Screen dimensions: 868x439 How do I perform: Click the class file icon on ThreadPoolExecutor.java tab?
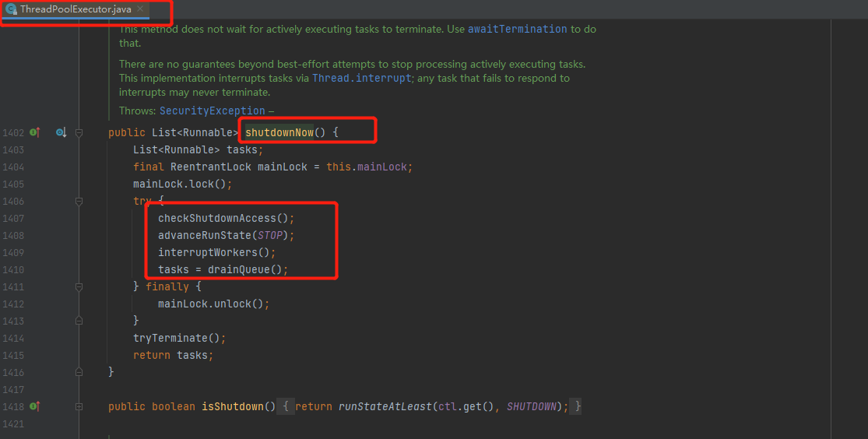(x=11, y=9)
